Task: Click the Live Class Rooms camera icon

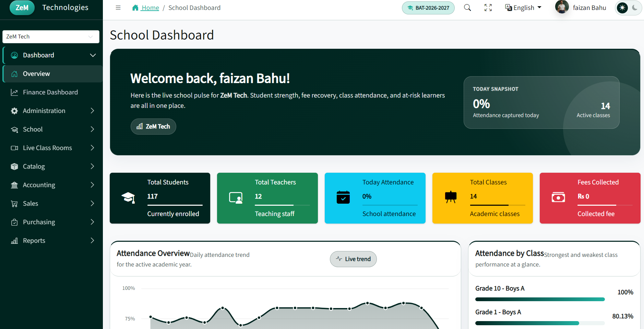Action: tap(14, 148)
